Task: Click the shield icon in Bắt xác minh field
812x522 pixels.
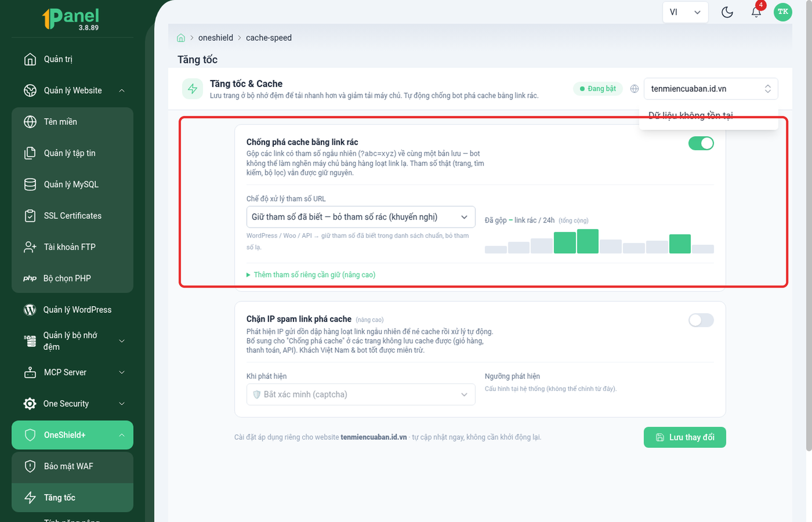Action: pyautogui.click(x=257, y=394)
